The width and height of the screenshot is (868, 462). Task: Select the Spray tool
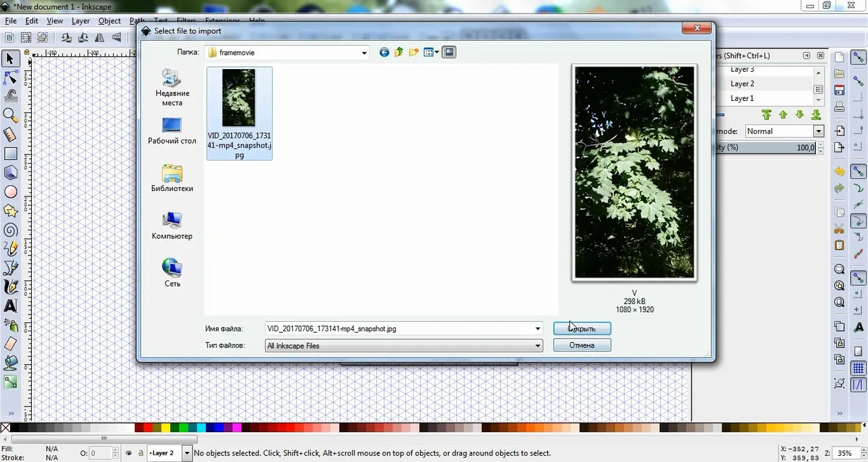[10, 325]
